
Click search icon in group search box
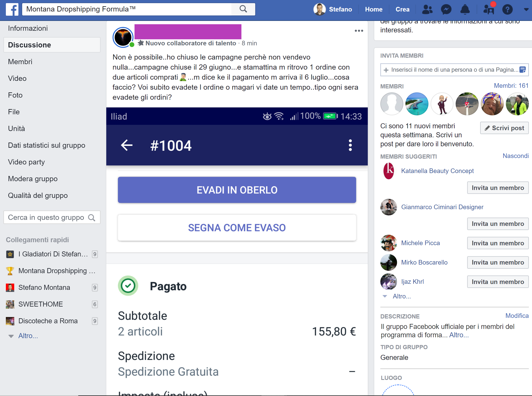pyautogui.click(x=91, y=217)
